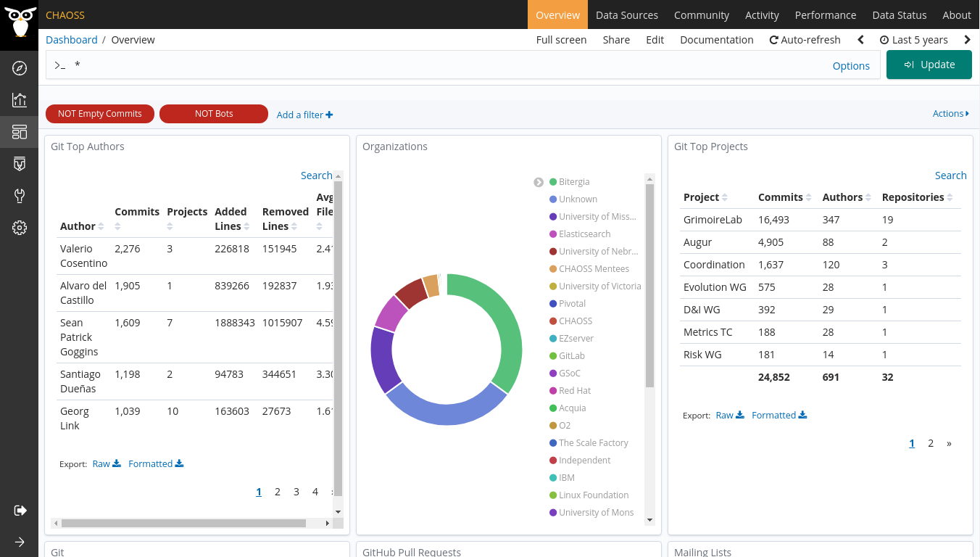Sort authors table by Projects column
The image size is (980, 557).
tap(170, 226)
